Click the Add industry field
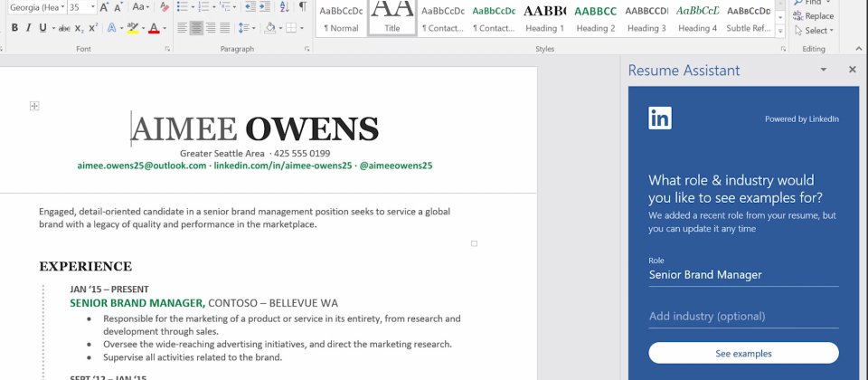The image size is (868, 380). pos(743,317)
